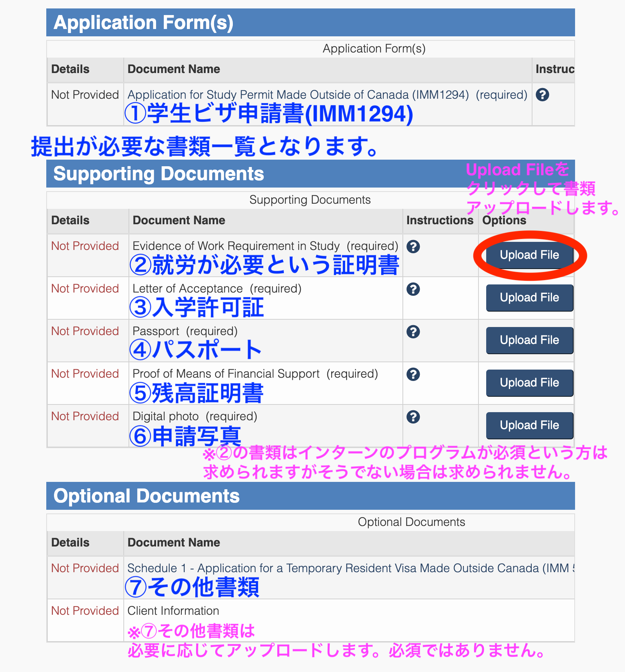
Task: Click help icon for Letter of Acceptance
Action: click(413, 289)
